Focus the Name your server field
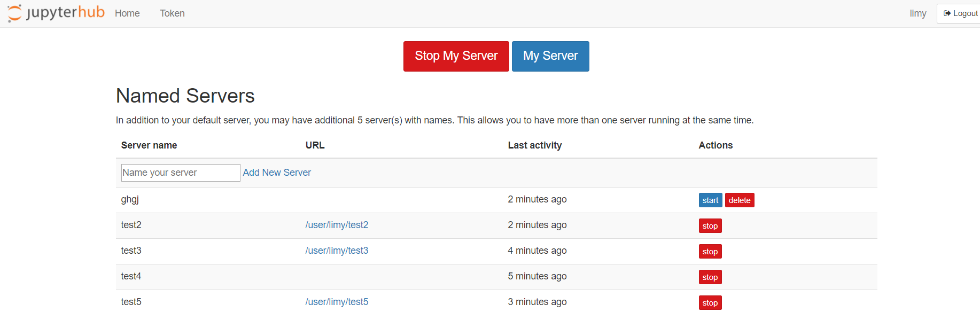This screenshot has width=980, height=320. coord(181,173)
